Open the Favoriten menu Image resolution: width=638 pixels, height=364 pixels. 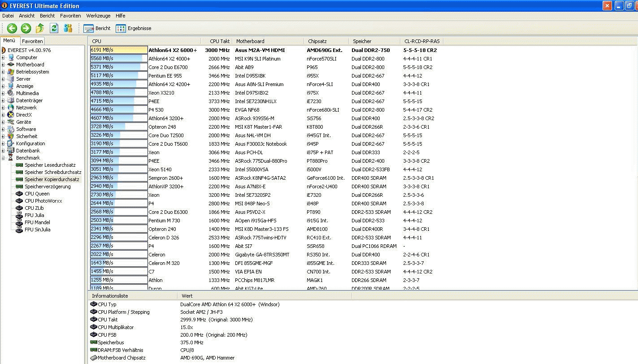pyautogui.click(x=71, y=16)
